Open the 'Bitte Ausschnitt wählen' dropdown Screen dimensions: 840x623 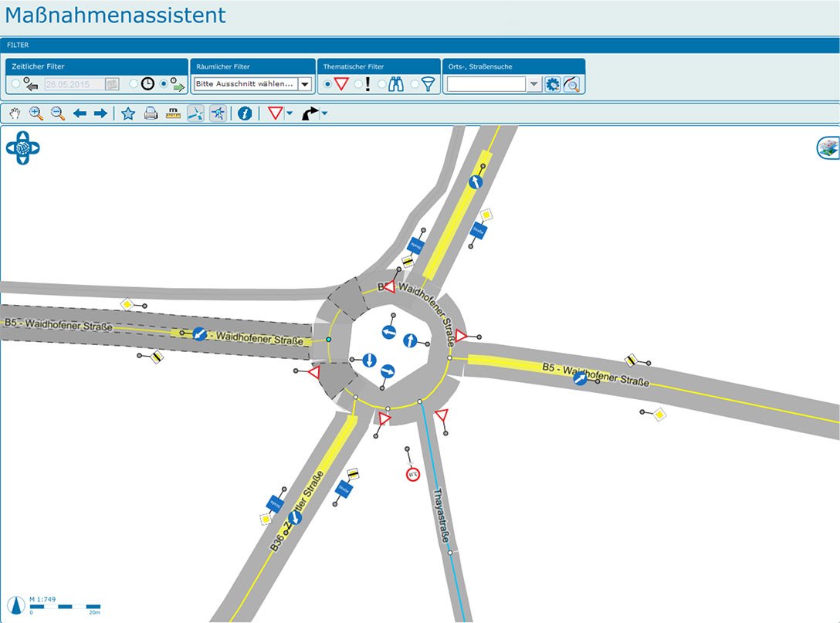304,84
